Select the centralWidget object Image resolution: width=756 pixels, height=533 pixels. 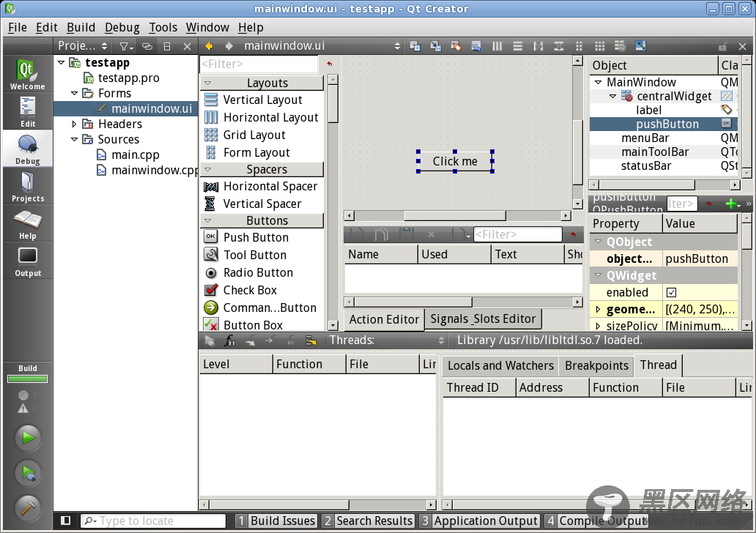(674, 96)
